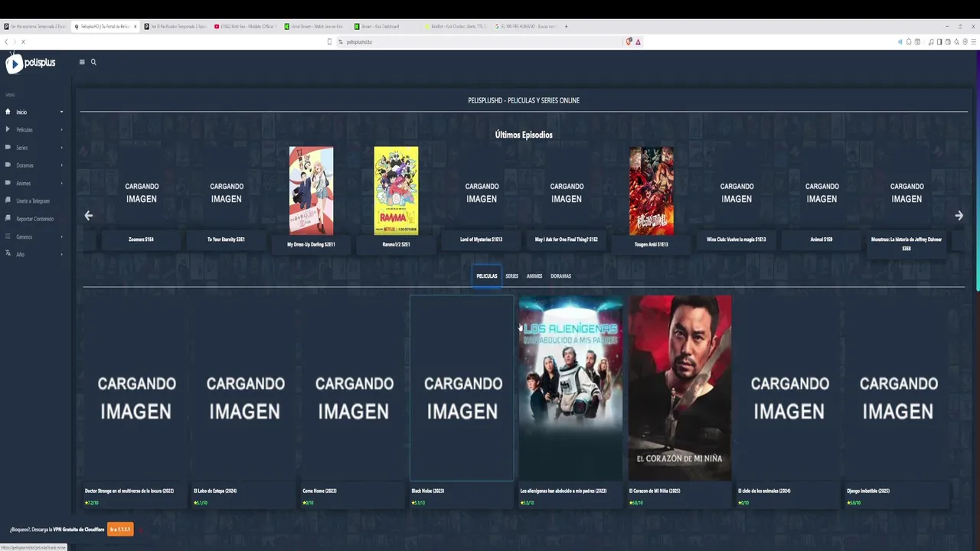Open the My Dress-Up Darling poster
The image size is (980, 551).
point(311,191)
